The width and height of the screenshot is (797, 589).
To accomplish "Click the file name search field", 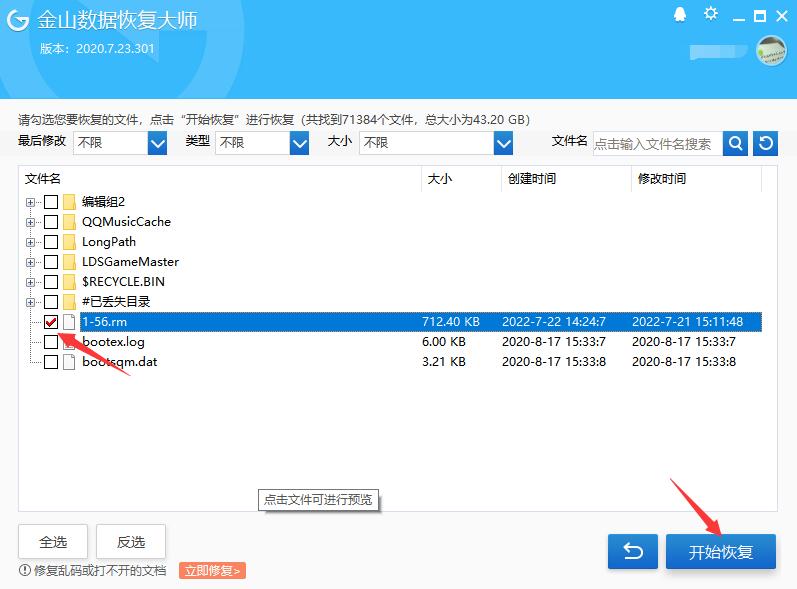I will click(658, 144).
